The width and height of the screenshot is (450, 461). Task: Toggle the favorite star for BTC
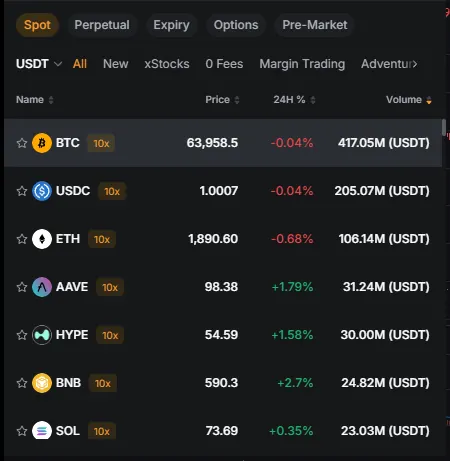(22, 143)
